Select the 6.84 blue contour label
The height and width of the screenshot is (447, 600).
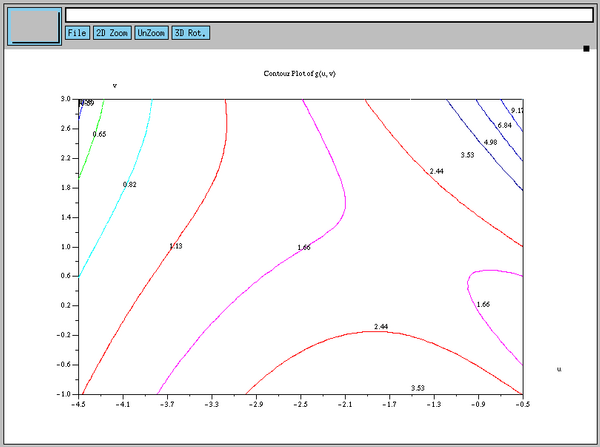[504, 125]
